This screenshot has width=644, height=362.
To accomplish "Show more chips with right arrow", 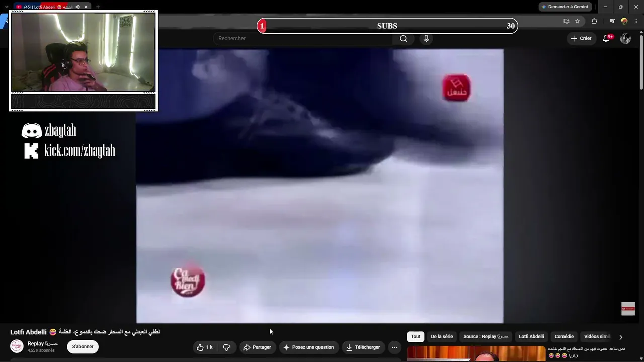I will pos(621,337).
